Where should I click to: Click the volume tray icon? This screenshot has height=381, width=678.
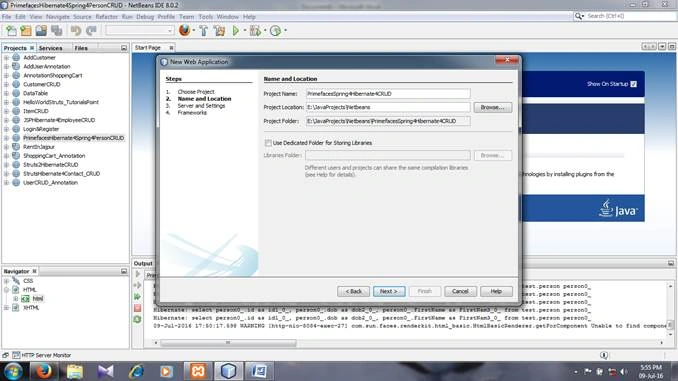[x=624, y=372]
